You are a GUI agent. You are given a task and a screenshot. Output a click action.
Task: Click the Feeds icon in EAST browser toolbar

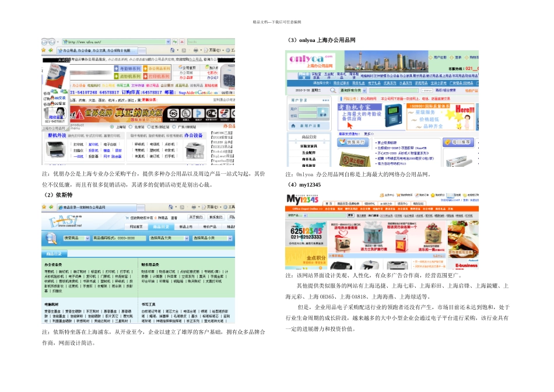pos(183,206)
